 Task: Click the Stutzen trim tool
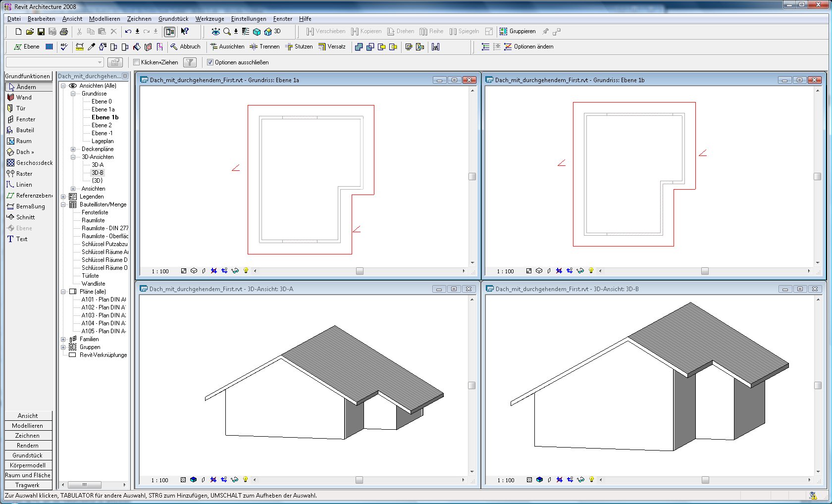point(299,47)
